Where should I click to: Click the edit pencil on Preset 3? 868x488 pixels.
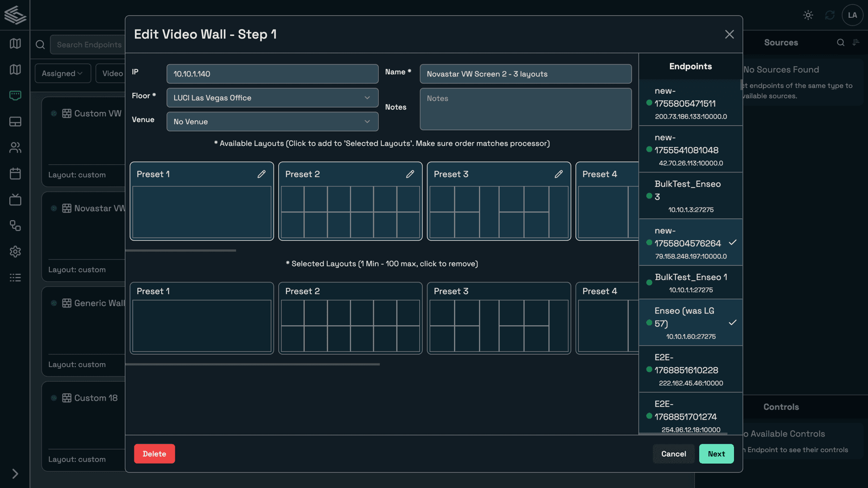(x=559, y=174)
